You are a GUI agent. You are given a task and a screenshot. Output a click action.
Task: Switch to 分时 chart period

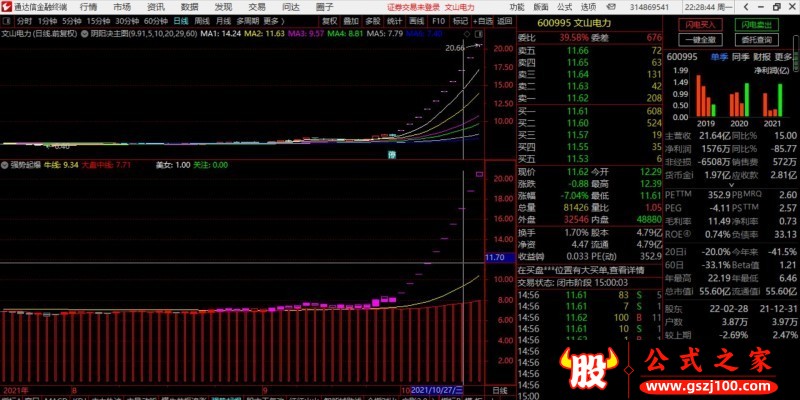pos(24,21)
